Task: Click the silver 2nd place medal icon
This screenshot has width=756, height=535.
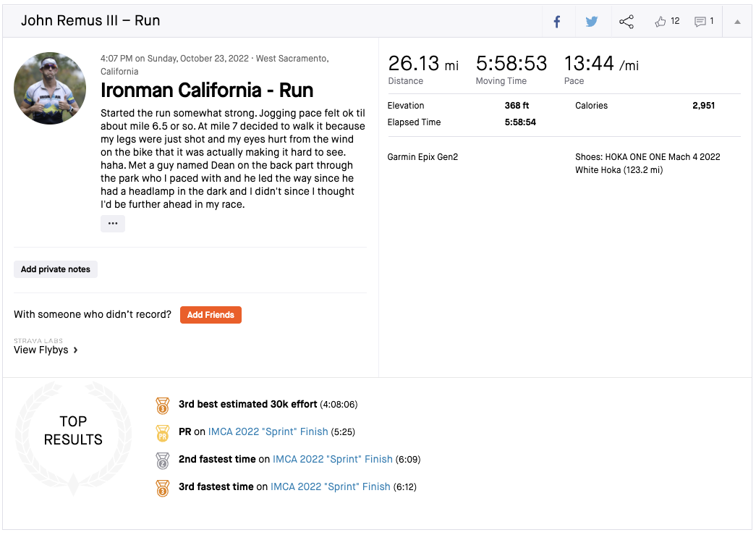Action: 163,460
